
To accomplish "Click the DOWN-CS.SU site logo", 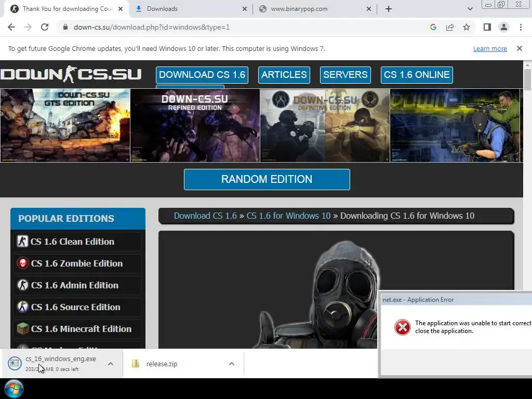I will 71,74.
